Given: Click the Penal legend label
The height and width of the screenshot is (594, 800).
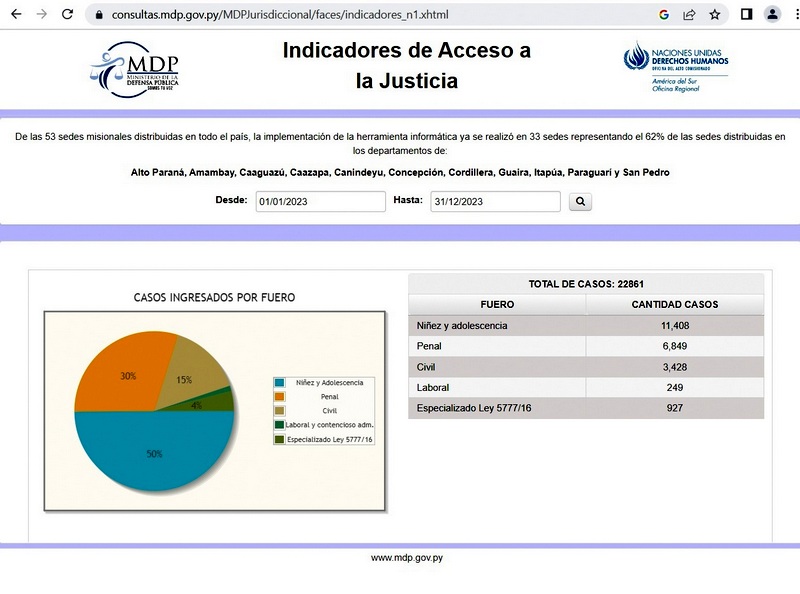Looking at the screenshot, I should point(330,397).
